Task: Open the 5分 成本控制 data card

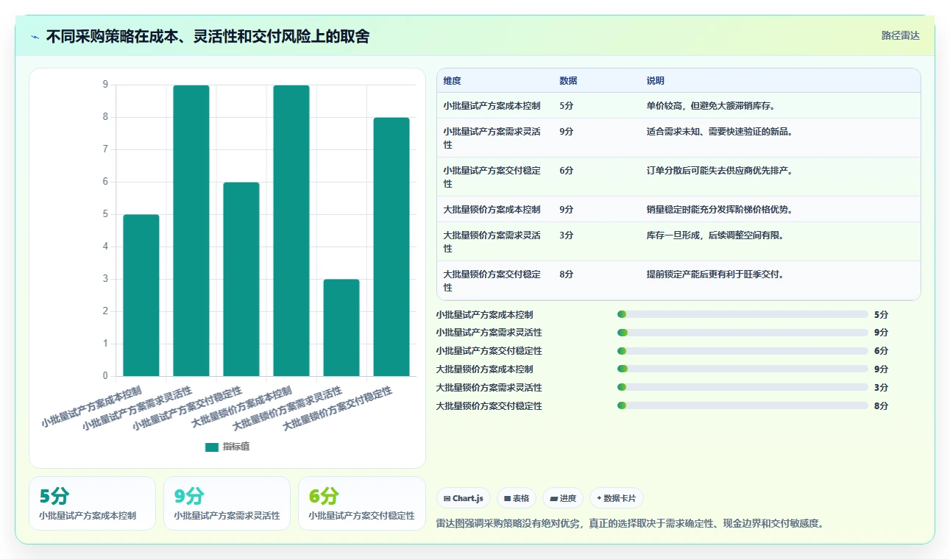Action: click(93, 503)
